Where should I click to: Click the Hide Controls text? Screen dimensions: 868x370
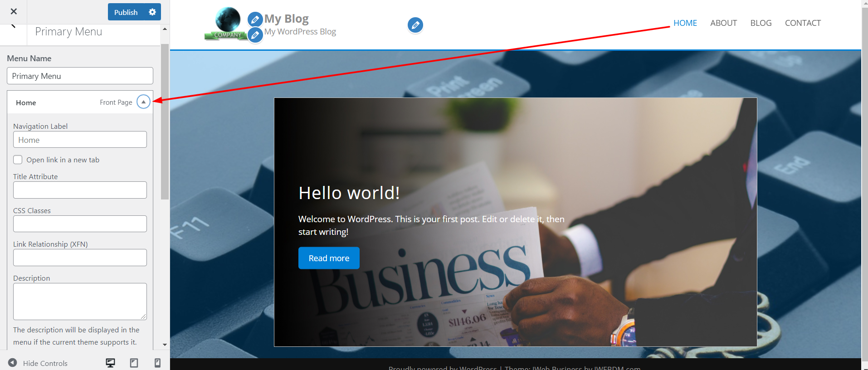[45, 363]
